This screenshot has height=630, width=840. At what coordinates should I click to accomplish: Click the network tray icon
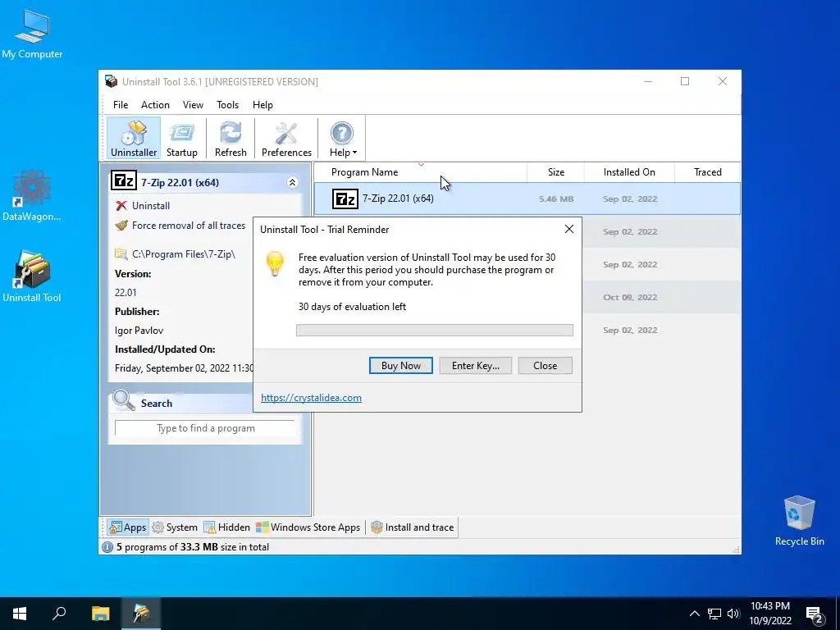pos(714,614)
